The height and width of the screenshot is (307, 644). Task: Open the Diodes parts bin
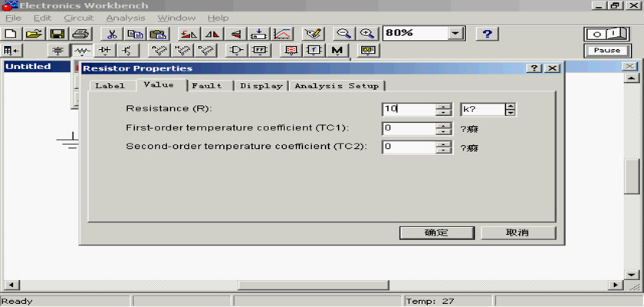[x=104, y=51]
